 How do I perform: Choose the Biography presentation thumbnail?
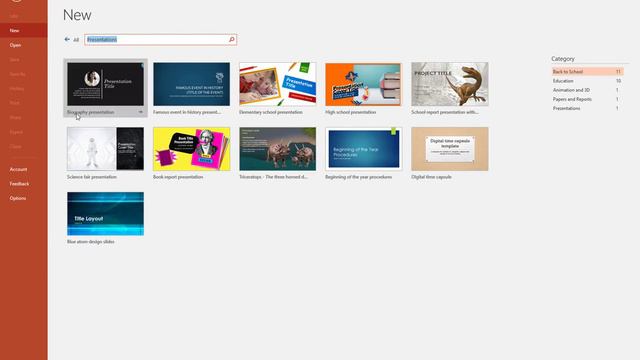pyautogui.click(x=105, y=84)
